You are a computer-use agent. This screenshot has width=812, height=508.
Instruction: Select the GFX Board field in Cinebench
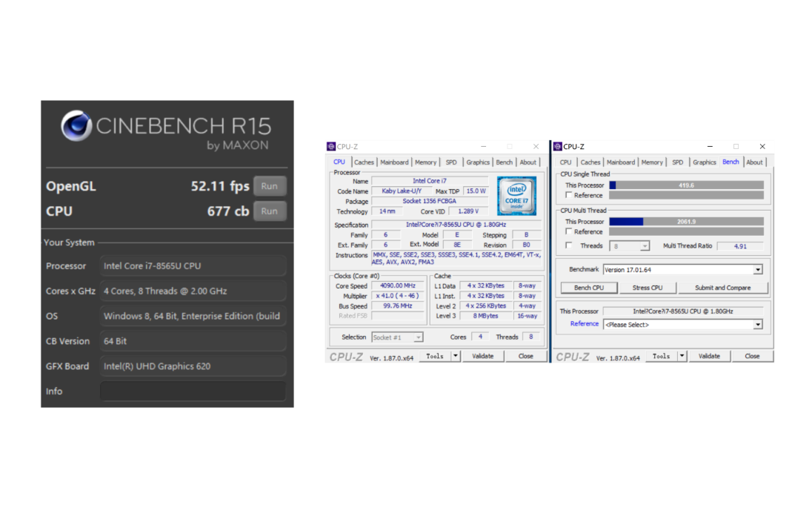click(x=193, y=366)
